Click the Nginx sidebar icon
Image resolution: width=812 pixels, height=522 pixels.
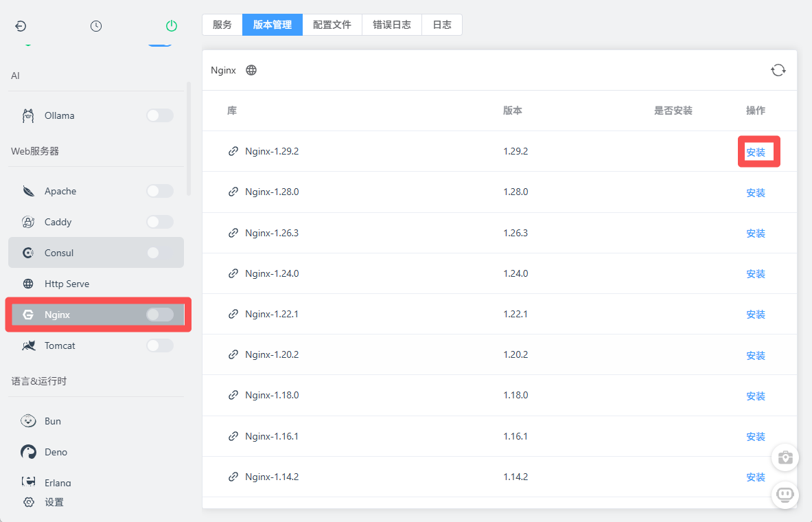tap(28, 315)
